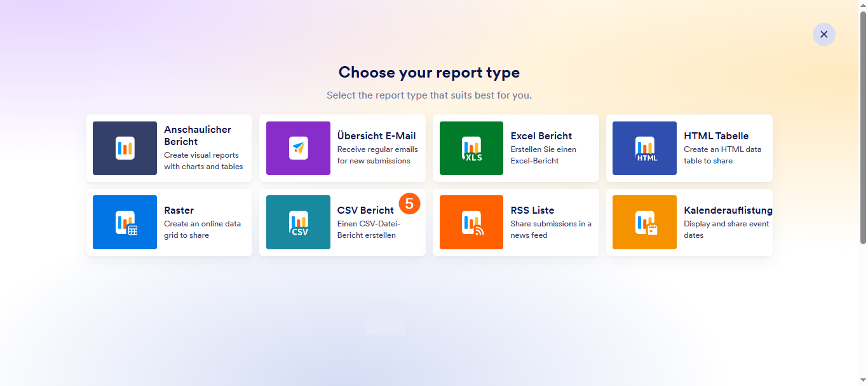Select the Übersicht E-Mail title
The width and height of the screenshot is (868, 386).
(x=377, y=136)
